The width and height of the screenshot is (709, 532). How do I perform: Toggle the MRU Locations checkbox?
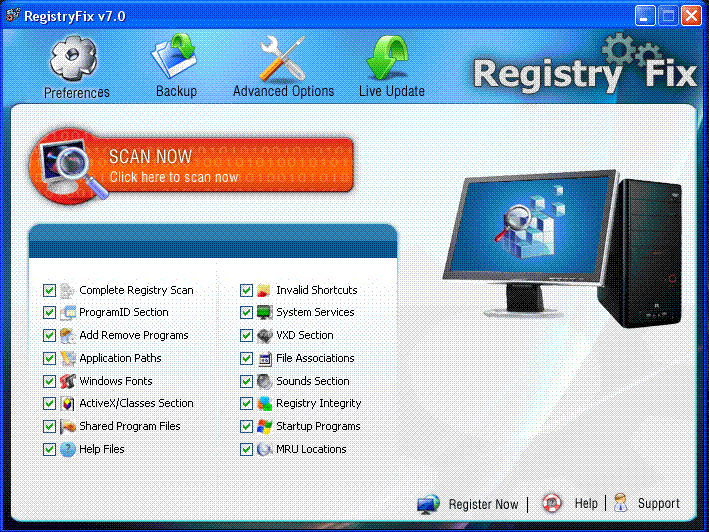pos(246,449)
